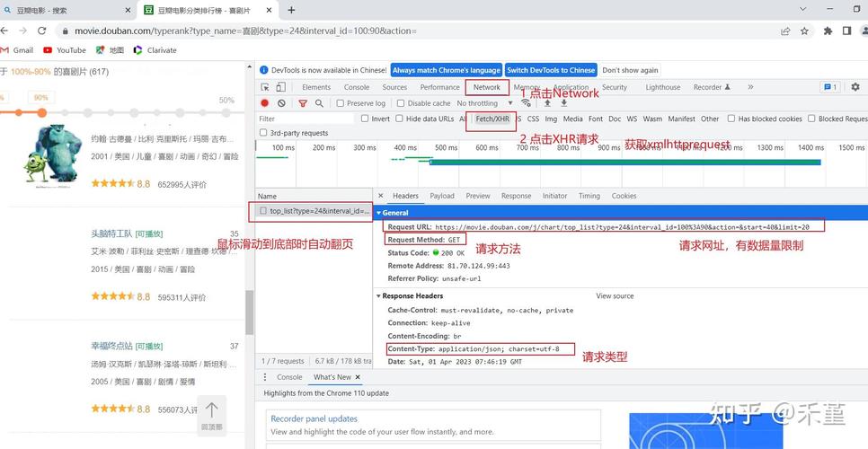Open network conditions wifi icon
Image resolution: width=868 pixels, height=449 pixels.
(x=526, y=103)
